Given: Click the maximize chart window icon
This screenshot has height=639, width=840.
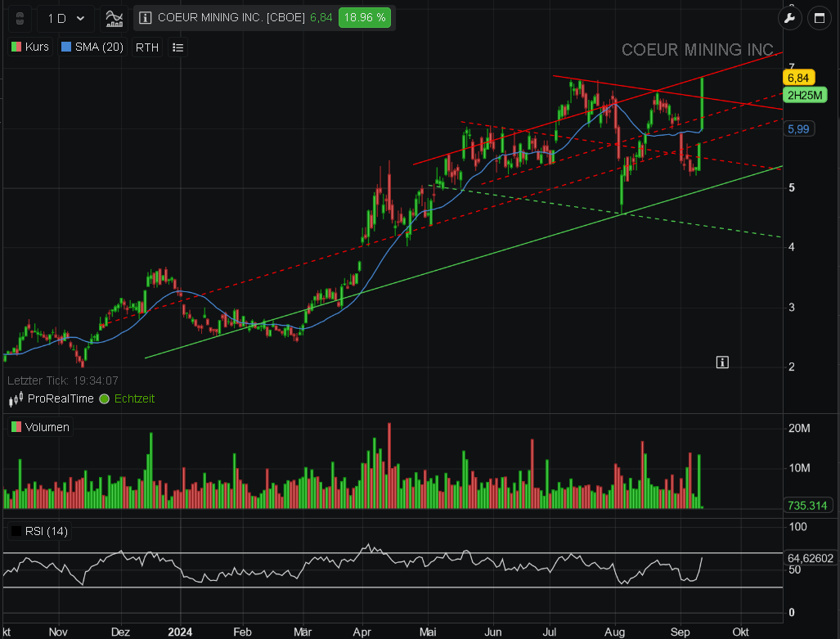Looking at the screenshot, I should pyautogui.click(x=819, y=18).
